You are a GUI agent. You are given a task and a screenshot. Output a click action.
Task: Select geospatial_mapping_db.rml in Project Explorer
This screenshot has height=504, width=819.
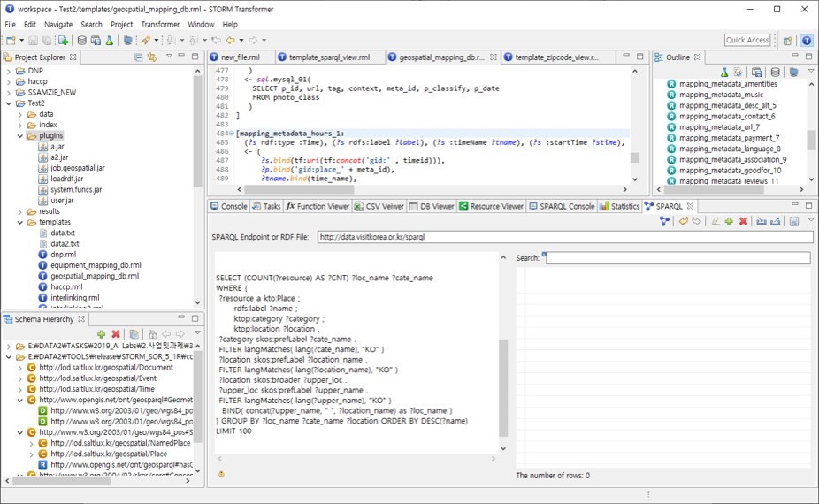[95, 276]
